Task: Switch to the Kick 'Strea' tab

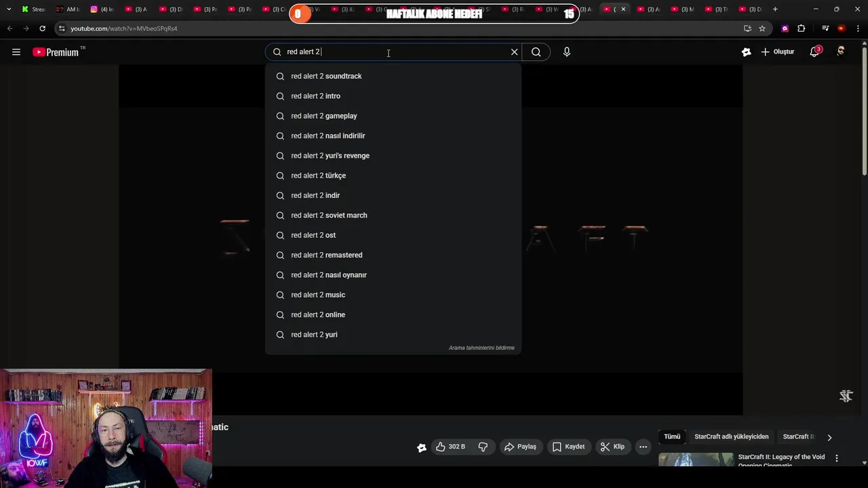Action: [x=33, y=9]
